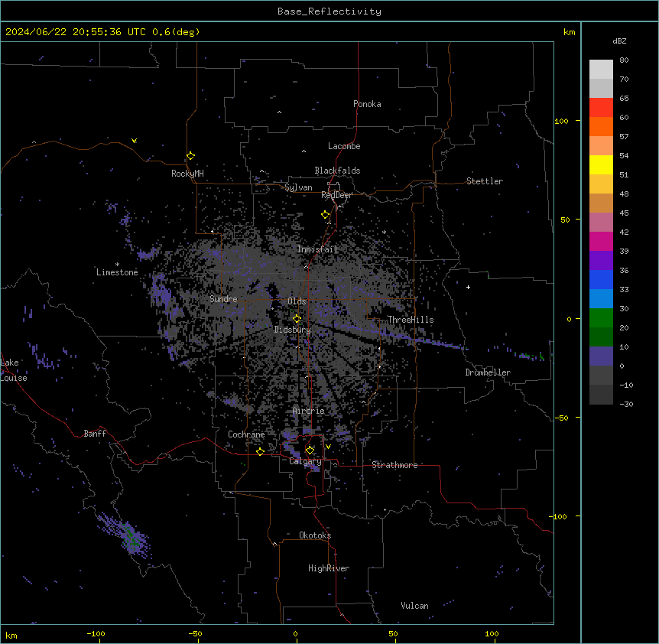
Task: Click the Lake Louise label
Action: pyautogui.click(x=12, y=370)
